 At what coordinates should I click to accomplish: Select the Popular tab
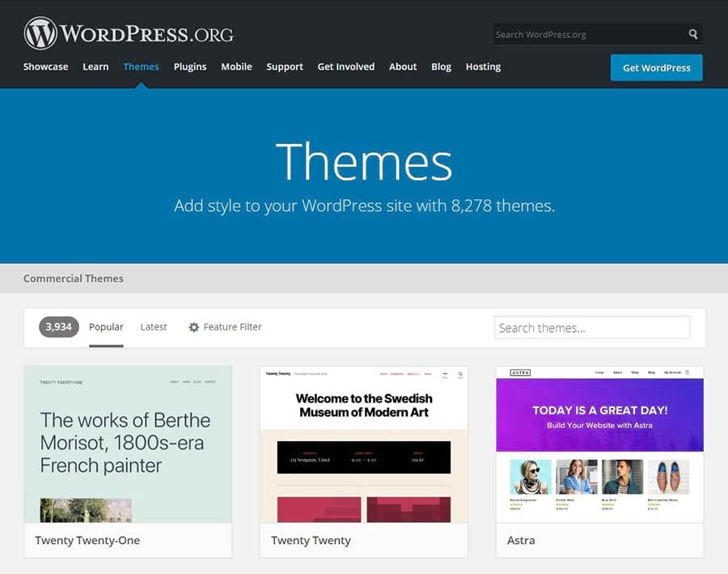[x=106, y=327]
